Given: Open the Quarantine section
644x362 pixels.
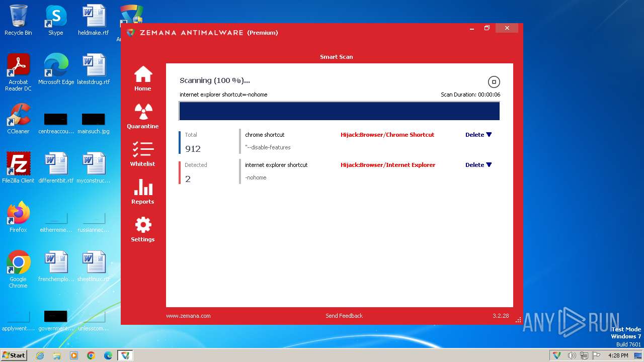Looking at the screenshot, I should tap(143, 116).
